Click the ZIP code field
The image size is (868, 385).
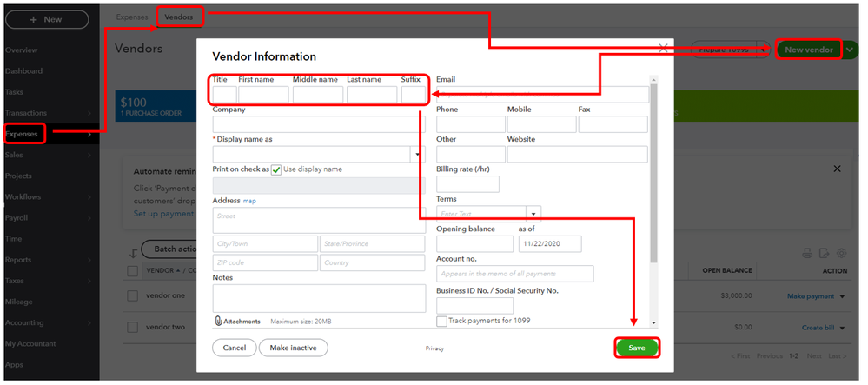point(265,262)
